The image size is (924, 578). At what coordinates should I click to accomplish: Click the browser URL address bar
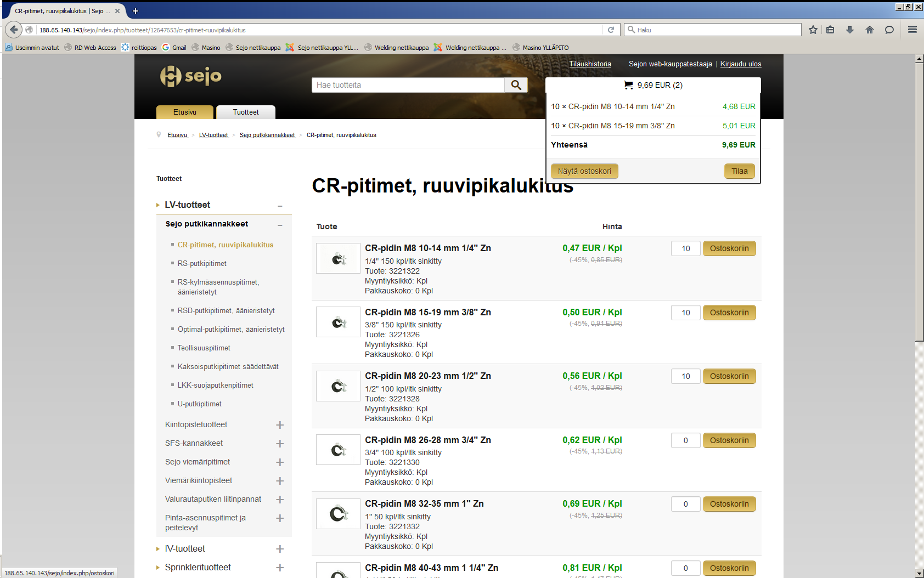click(318, 30)
